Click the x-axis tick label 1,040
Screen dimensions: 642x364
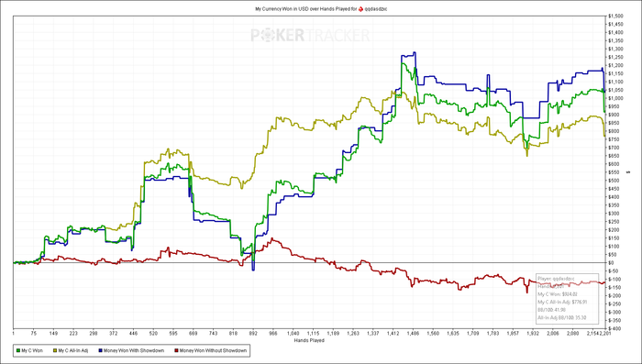coord(293,334)
